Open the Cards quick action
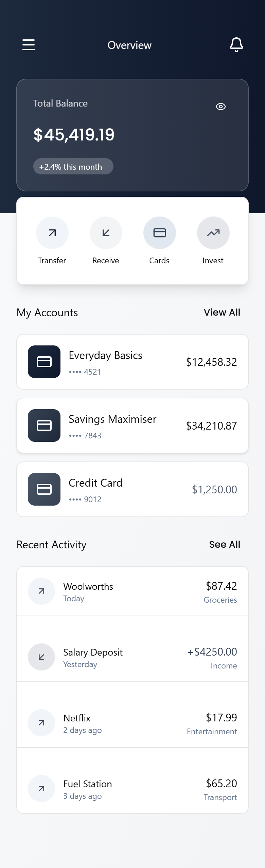The height and width of the screenshot is (868, 265). tap(160, 233)
